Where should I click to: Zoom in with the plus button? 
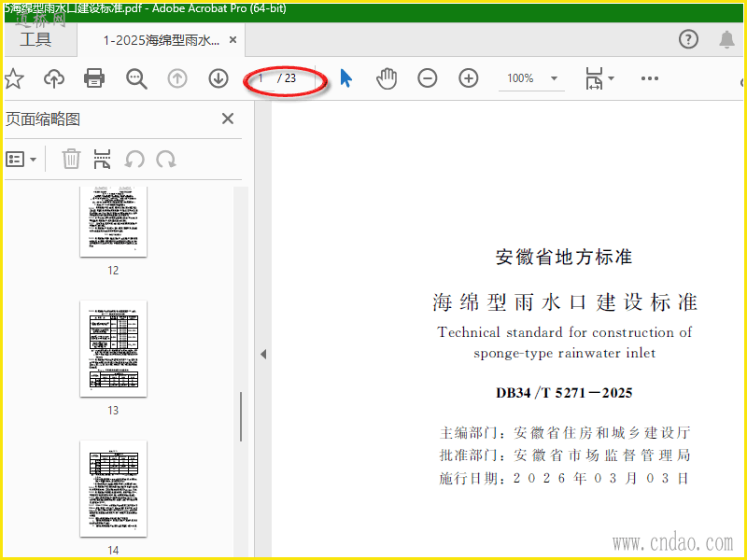(x=469, y=78)
